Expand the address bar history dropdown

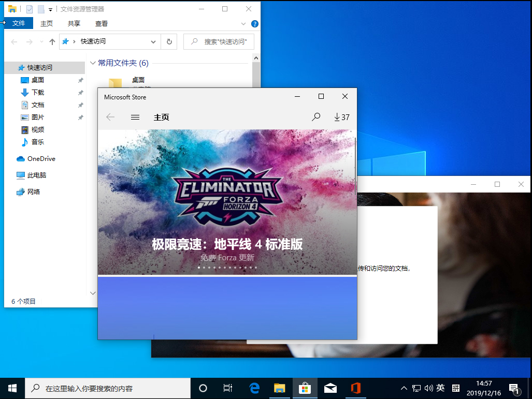(153, 41)
